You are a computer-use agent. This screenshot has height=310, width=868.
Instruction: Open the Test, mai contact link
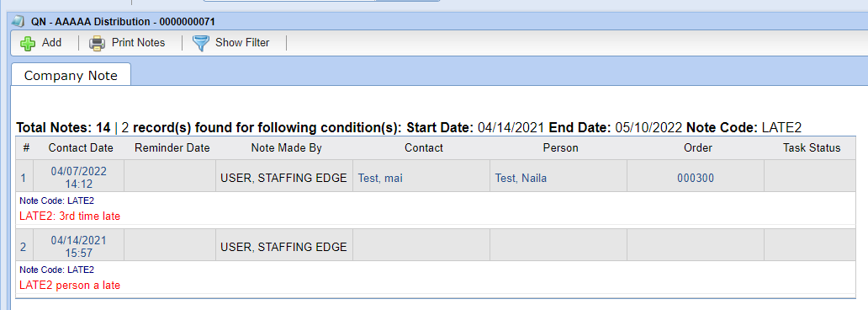pos(379,178)
